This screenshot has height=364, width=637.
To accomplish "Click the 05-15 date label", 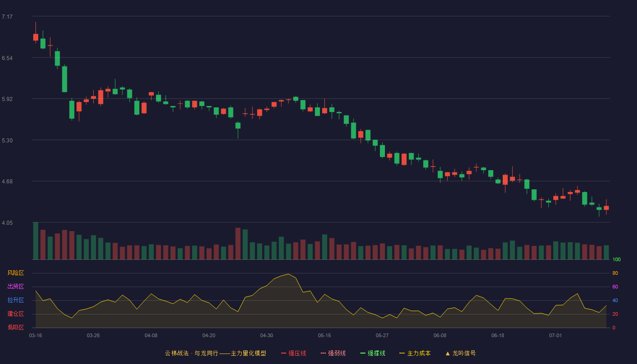I will coord(324,335).
